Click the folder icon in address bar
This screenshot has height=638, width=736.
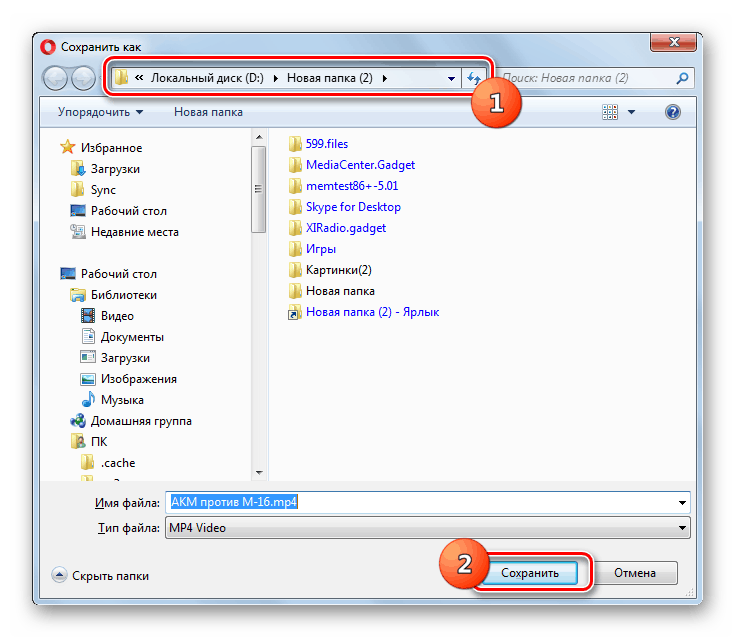point(121,77)
